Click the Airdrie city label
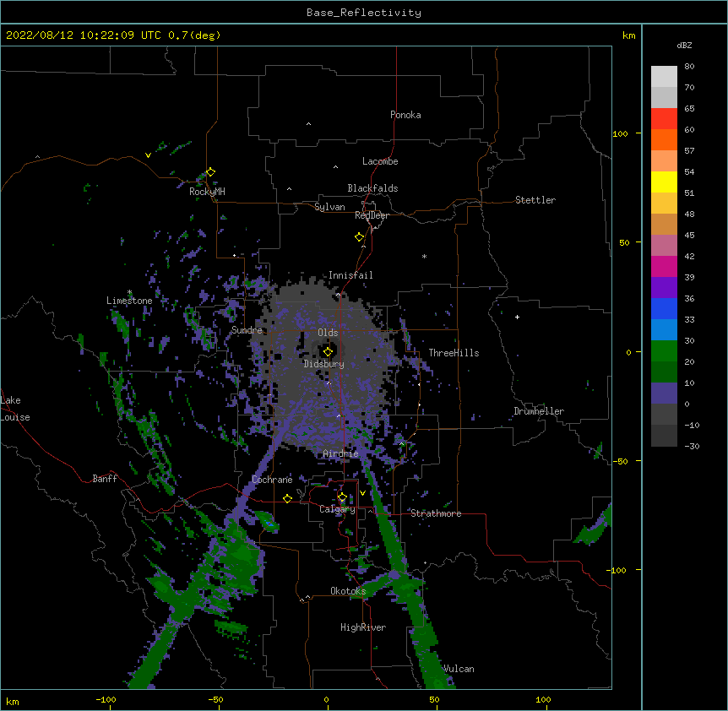 click(340, 453)
